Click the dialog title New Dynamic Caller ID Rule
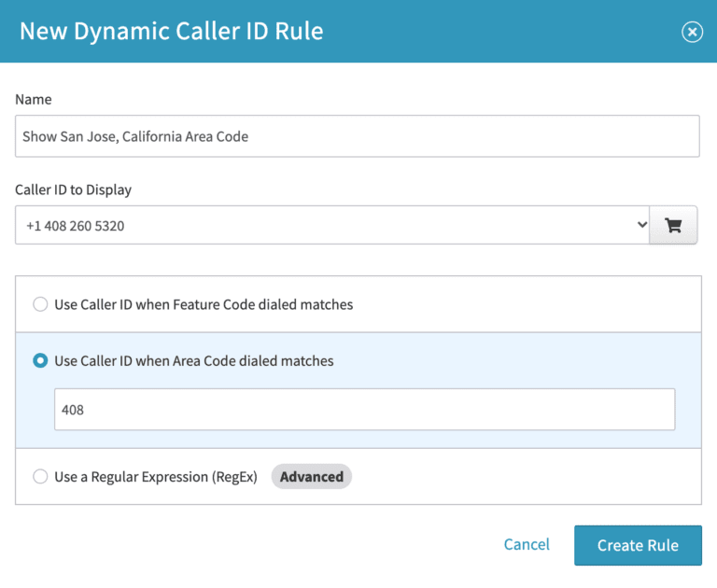Image resolution: width=717 pixels, height=588 pixels. (172, 31)
